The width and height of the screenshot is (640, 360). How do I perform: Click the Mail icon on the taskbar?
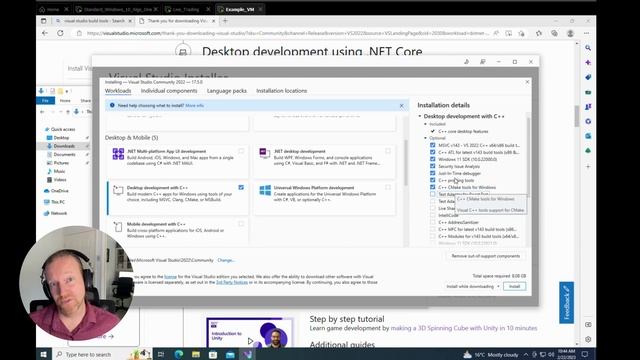point(230,354)
